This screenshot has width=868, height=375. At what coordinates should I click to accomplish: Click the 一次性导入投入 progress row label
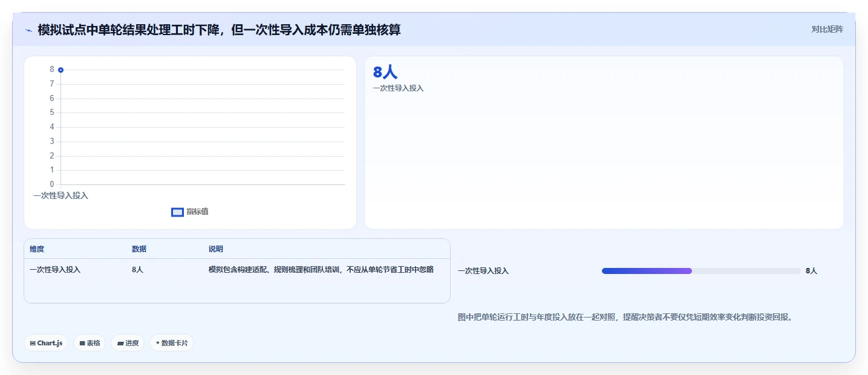(483, 271)
